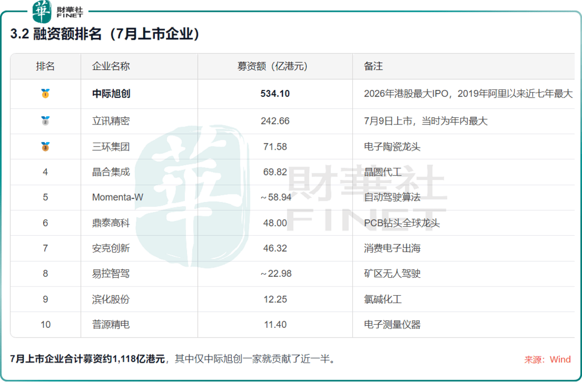Select company name 三环集团
The height and width of the screenshot is (392, 582).
[x=111, y=147]
